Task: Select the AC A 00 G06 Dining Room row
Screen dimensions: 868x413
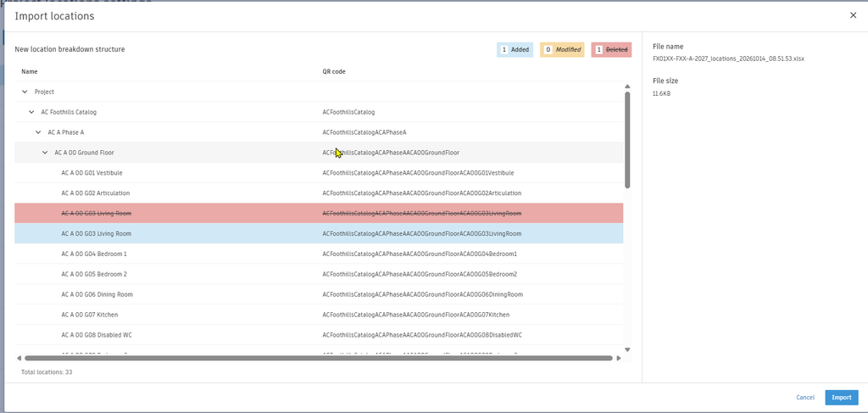Action: [319, 294]
